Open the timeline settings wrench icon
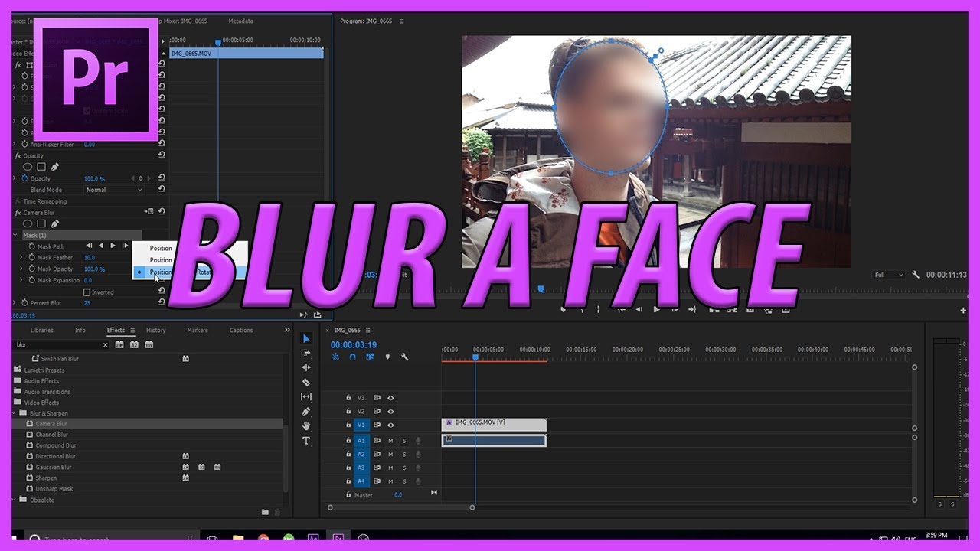This screenshot has width=980, height=551. tap(405, 356)
